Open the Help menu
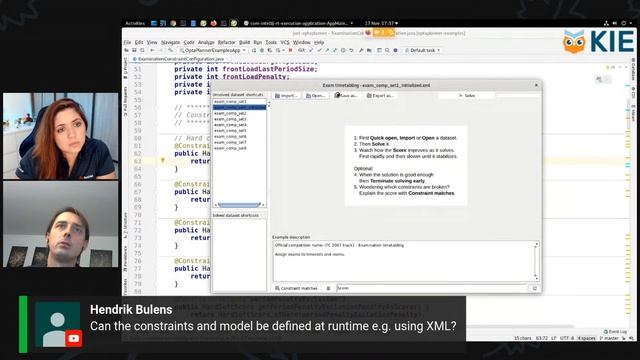640x360 pixels. pyautogui.click(x=319, y=42)
